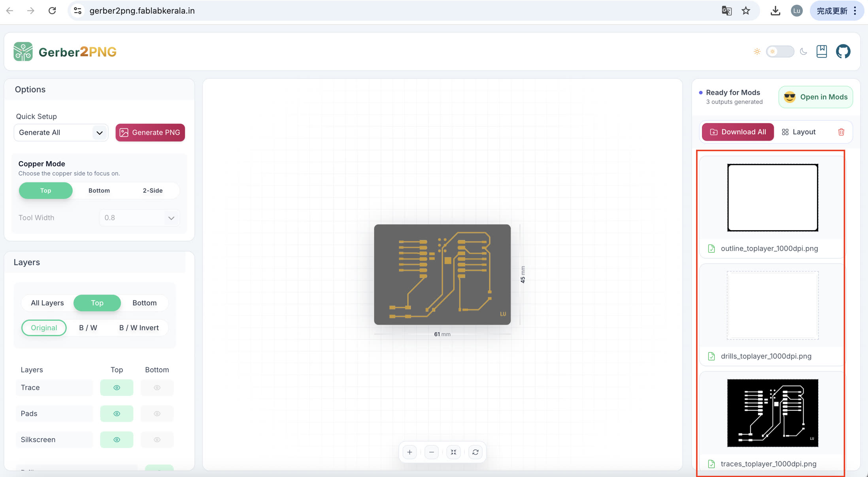This screenshot has height=477, width=868.
Task: Click the Ready for Mods status text
Action: point(733,92)
